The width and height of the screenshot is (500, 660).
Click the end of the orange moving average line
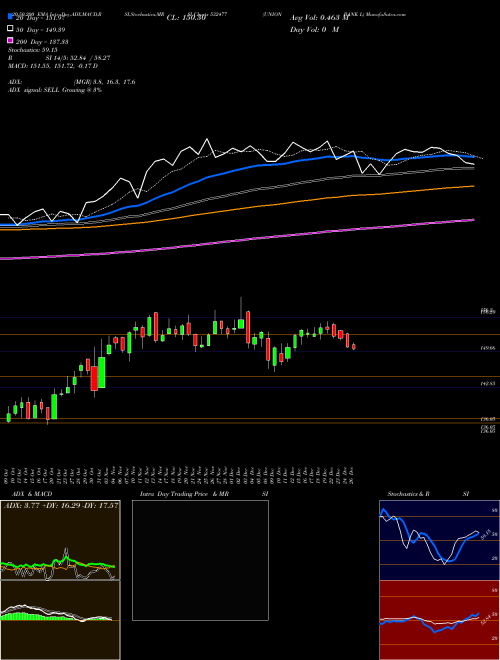click(473, 186)
